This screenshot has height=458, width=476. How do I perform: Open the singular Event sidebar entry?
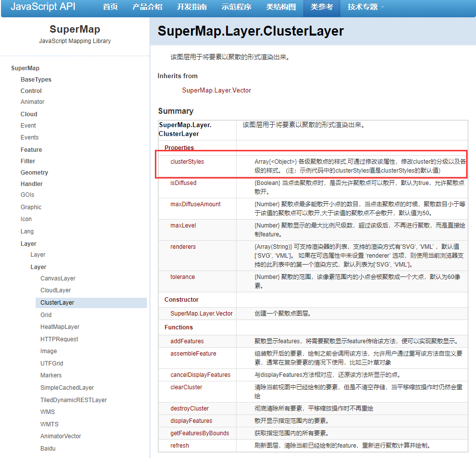pyautogui.click(x=28, y=125)
